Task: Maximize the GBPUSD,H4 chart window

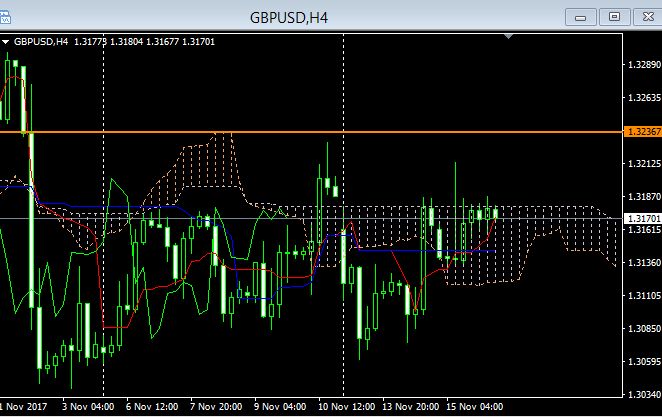Action: tap(614, 17)
